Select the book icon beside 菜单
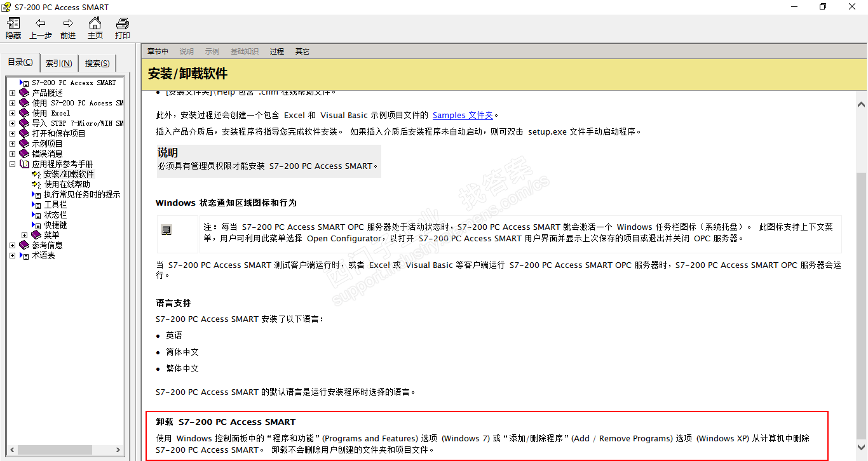The width and height of the screenshot is (868, 461). coord(36,235)
